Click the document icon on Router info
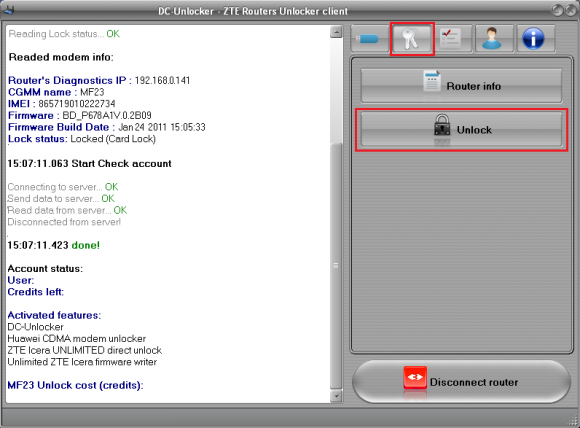Screen dimensions: 580x428 coord(431,81)
